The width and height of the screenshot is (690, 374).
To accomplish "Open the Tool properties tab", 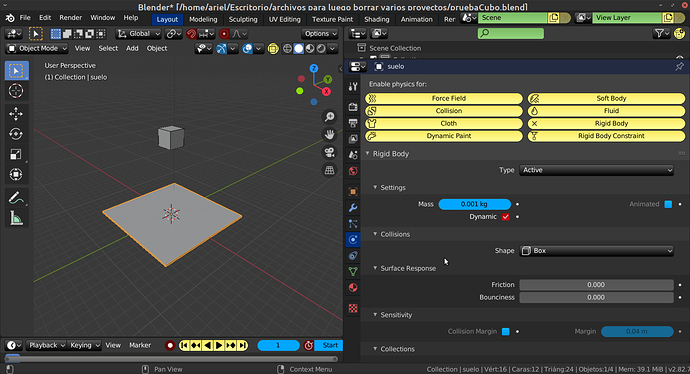I will pyautogui.click(x=353, y=87).
